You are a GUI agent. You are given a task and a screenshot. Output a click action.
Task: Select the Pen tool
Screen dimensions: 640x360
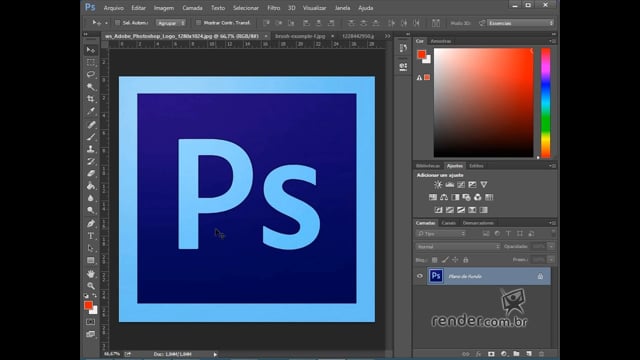pyautogui.click(x=91, y=223)
